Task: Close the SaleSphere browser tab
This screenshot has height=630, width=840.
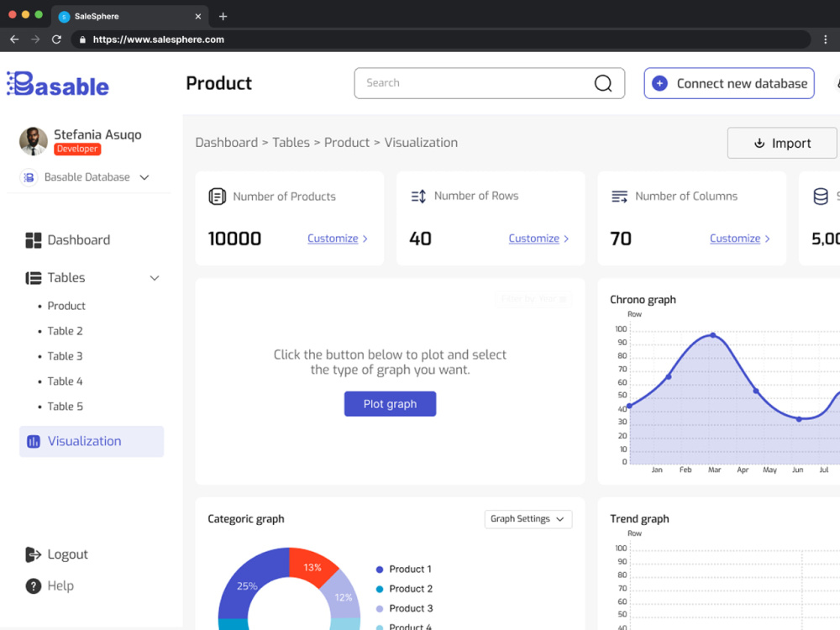Action: coord(197,17)
